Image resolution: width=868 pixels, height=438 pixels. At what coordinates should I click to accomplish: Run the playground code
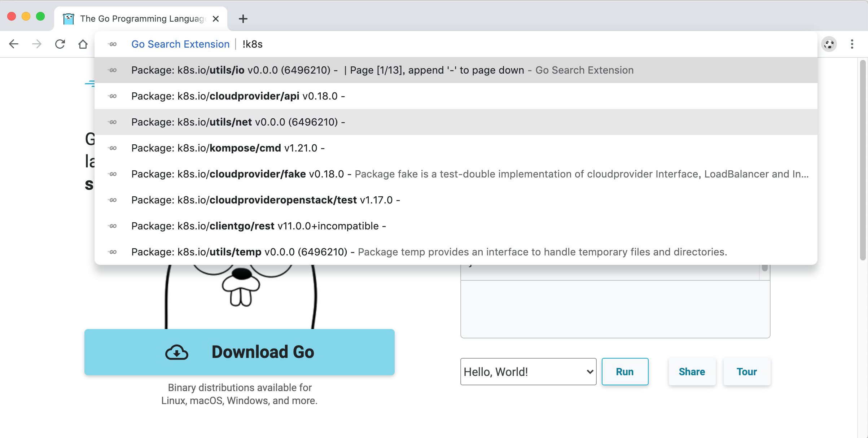[625, 372]
